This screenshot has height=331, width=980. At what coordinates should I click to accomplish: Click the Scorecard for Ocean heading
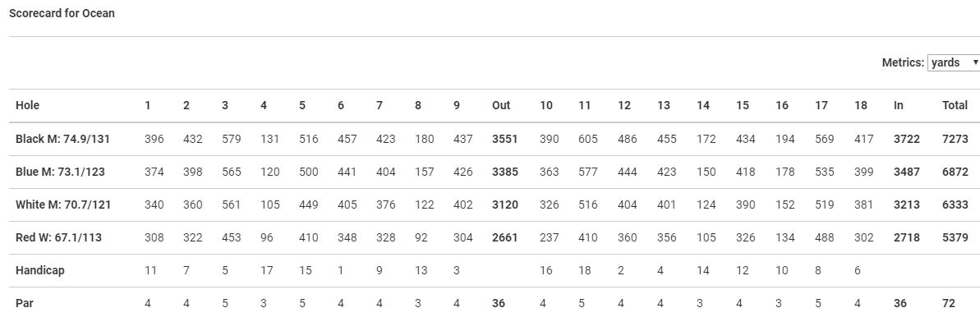[62, 13]
